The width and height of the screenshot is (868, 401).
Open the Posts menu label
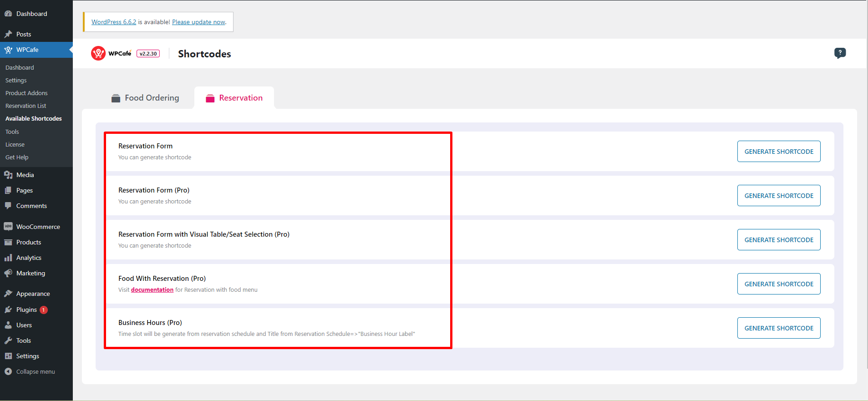point(24,34)
